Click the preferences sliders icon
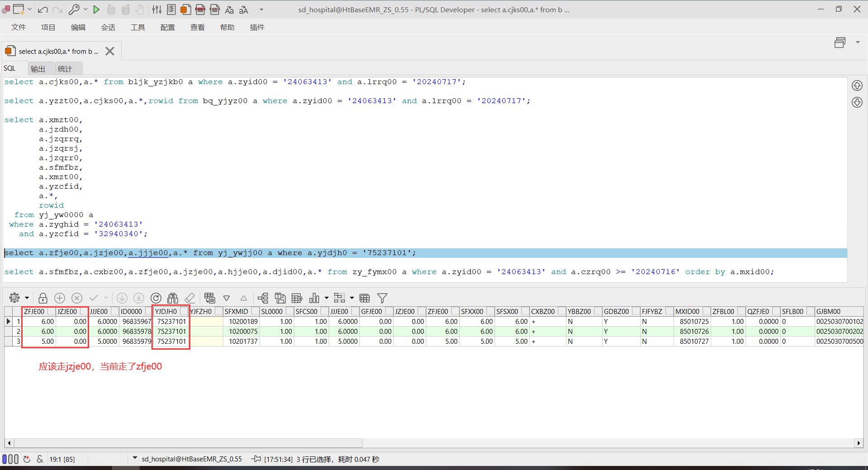 (x=157, y=9)
